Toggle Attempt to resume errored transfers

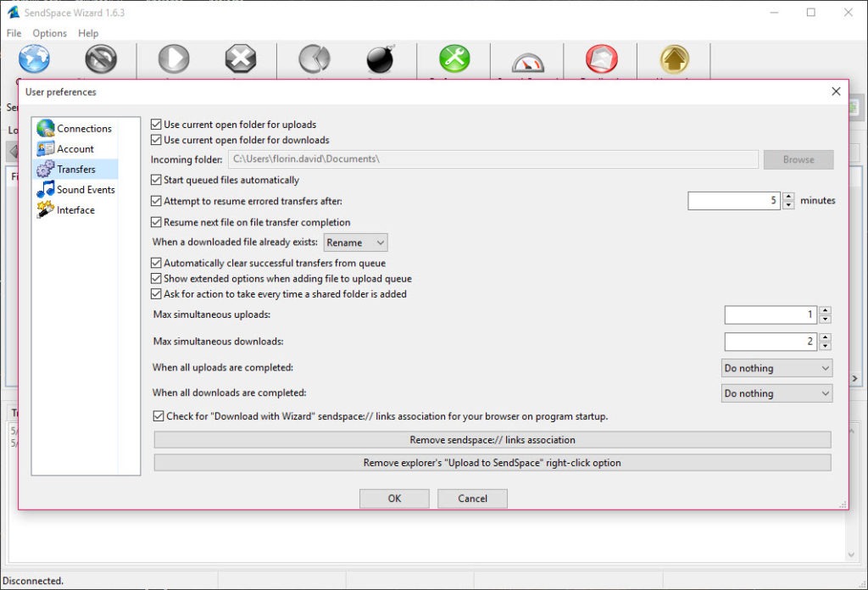click(156, 200)
